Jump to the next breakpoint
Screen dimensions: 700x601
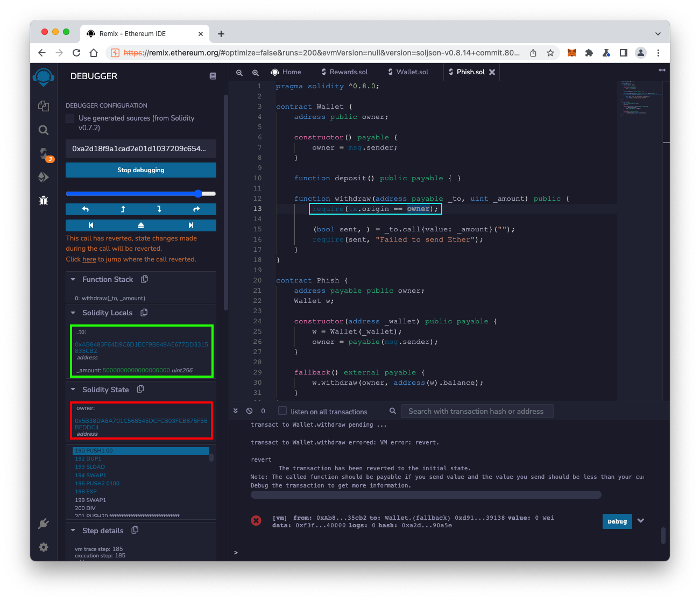click(191, 225)
